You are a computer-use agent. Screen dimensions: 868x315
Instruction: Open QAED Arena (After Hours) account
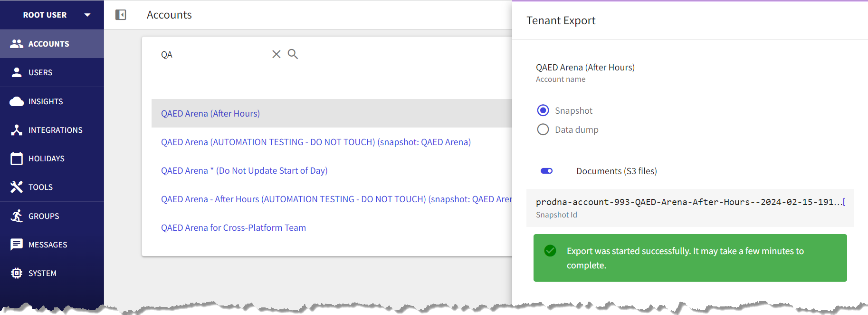click(x=210, y=113)
